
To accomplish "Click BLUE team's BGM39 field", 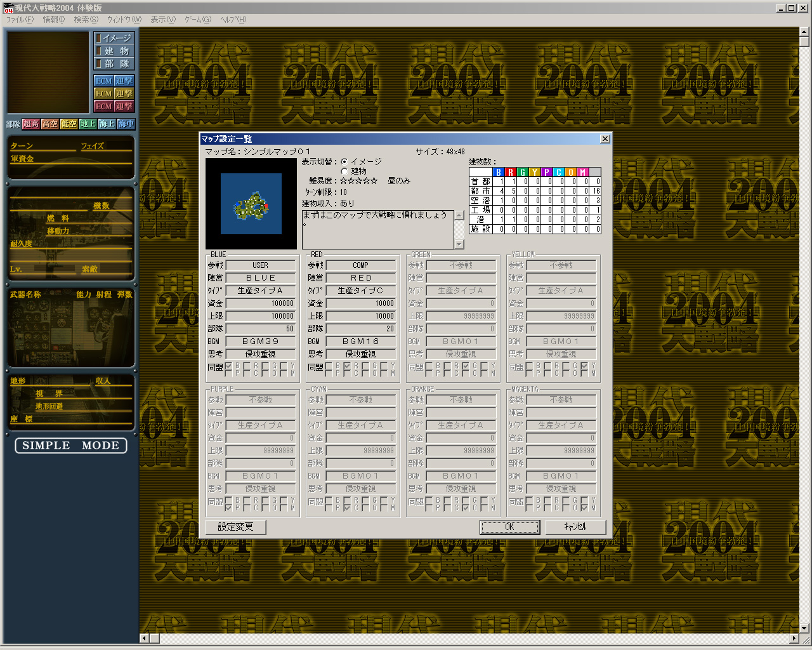I will coord(260,342).
